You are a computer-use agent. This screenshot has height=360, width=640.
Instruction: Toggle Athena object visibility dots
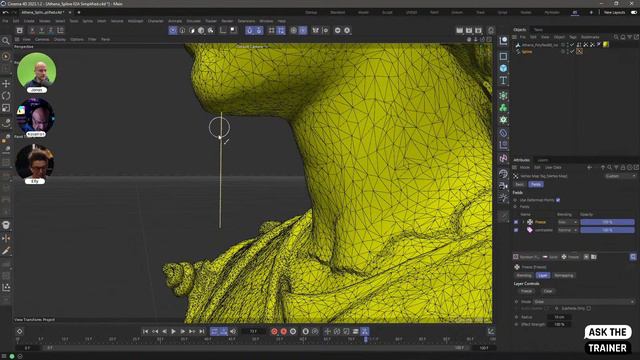[x=567, y=44]
